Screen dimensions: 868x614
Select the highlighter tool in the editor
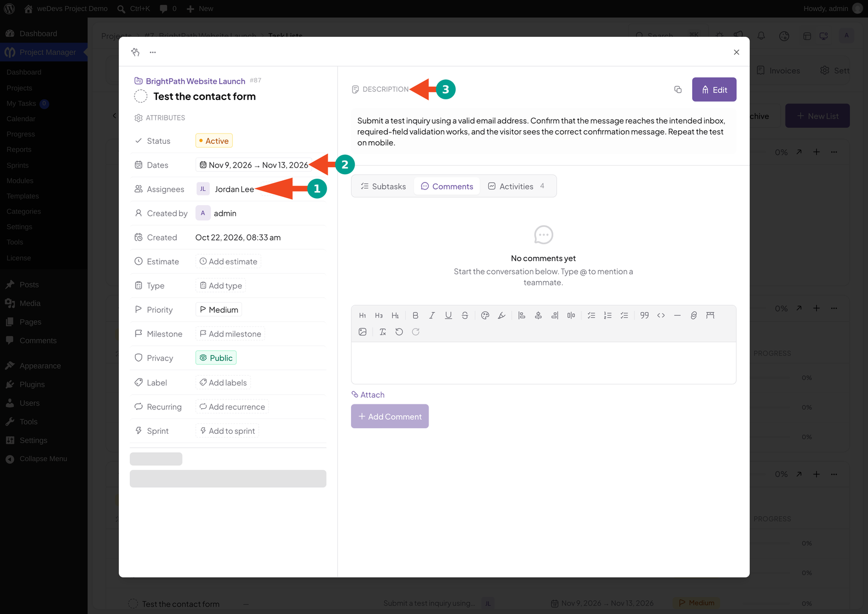tap(502, 315)
